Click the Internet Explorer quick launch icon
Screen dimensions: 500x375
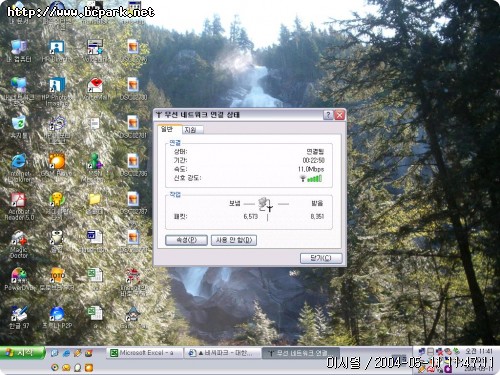66,353
